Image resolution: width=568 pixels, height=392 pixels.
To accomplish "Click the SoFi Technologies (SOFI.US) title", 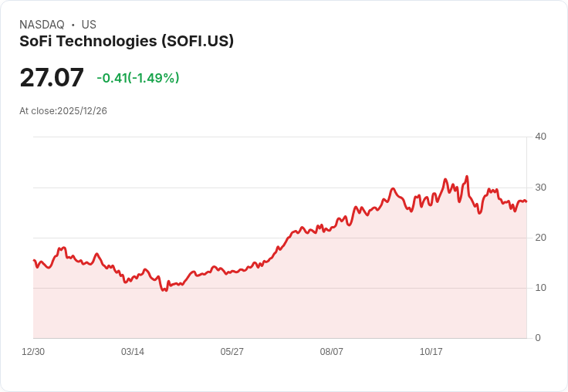I will point(127,41).
